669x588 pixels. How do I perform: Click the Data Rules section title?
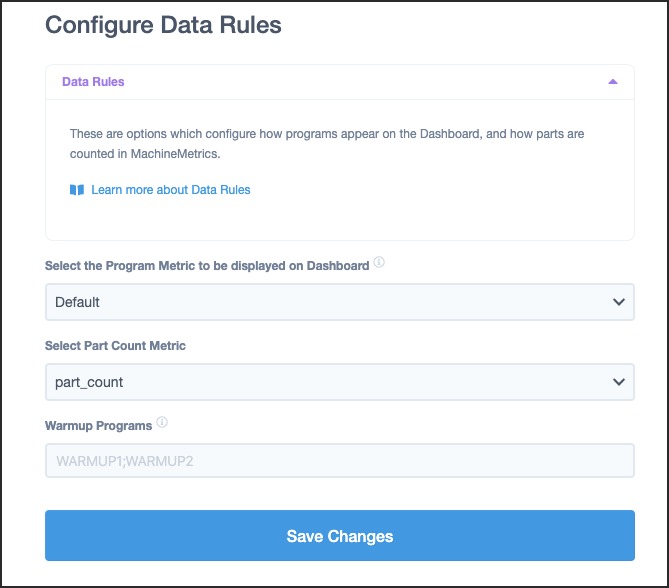(93, 82)
